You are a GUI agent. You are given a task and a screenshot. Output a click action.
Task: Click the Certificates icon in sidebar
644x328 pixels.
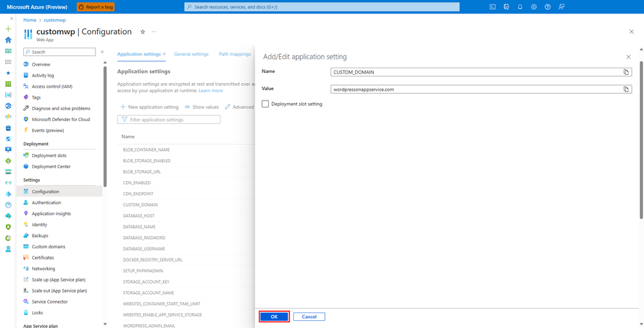[26, 258]
